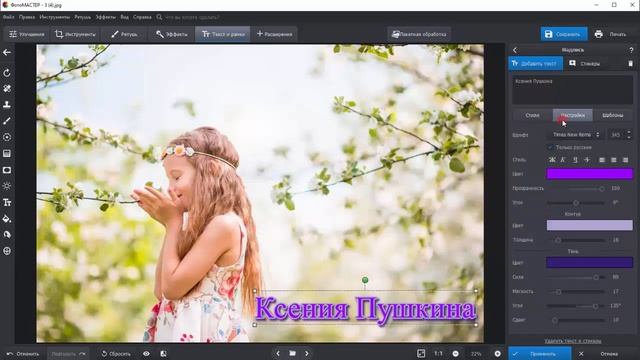Click the Пакетная обработка button

(x=419, y=34)
